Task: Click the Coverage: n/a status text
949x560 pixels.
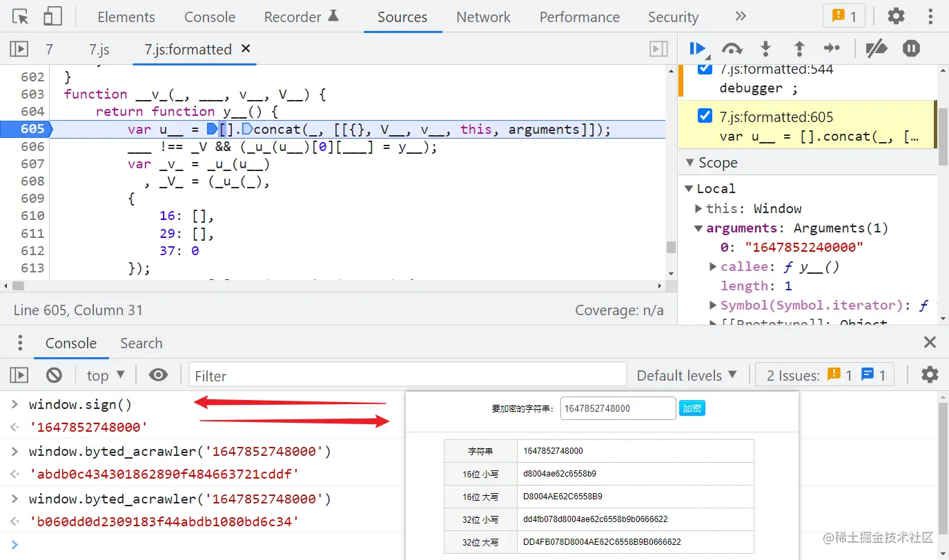Action: point(620,310)
